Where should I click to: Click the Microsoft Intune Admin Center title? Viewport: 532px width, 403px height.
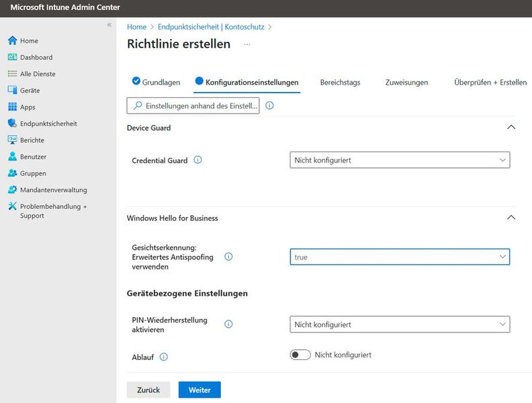click(x=65, y=7)
